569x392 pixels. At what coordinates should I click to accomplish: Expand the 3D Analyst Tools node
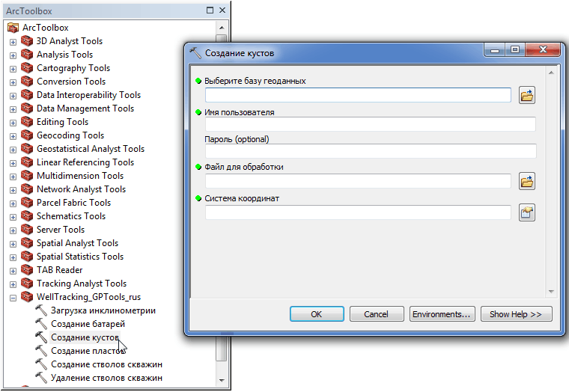pos(13,42)
